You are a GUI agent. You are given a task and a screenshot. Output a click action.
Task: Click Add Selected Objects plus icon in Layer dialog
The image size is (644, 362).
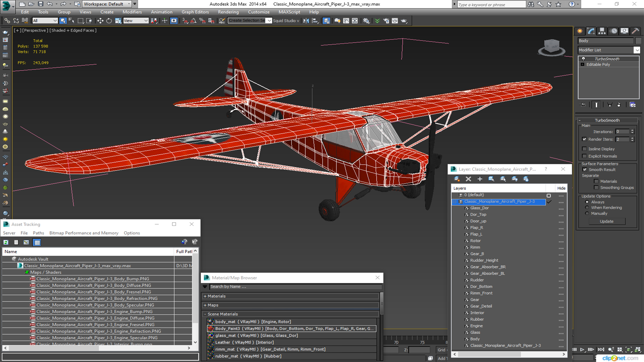(x=480, y=179)
